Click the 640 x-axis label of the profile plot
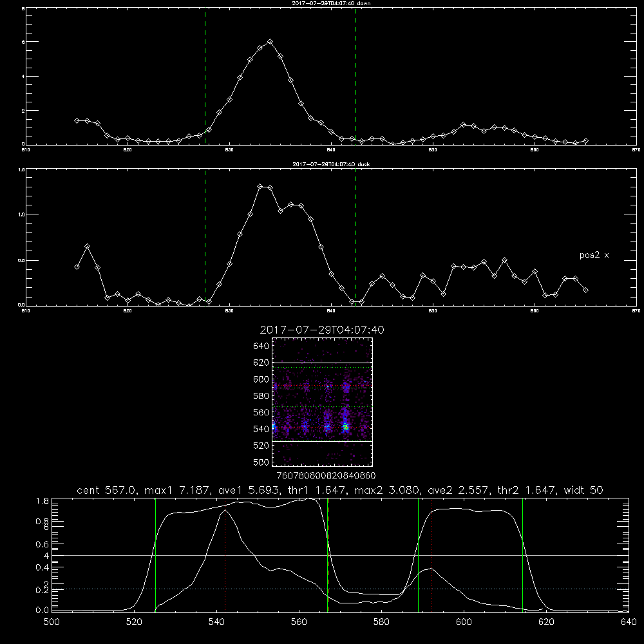The width and height of the screenshot is (644, 644). coord(629,622)
